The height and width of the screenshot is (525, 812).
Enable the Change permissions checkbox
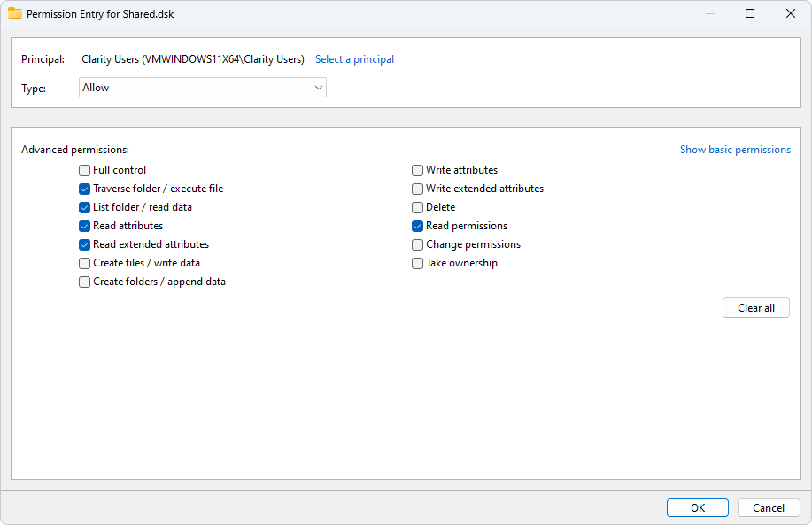point(417,245)
